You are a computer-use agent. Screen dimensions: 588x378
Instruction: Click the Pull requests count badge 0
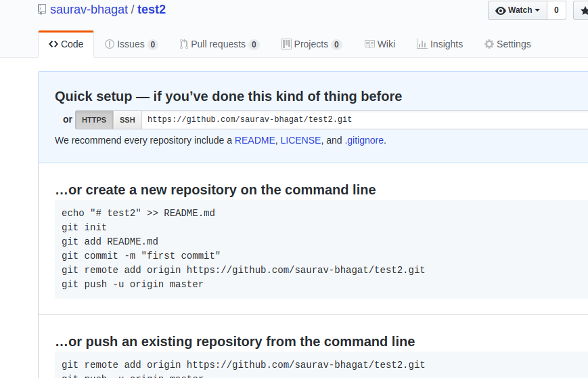pos(254,45)
